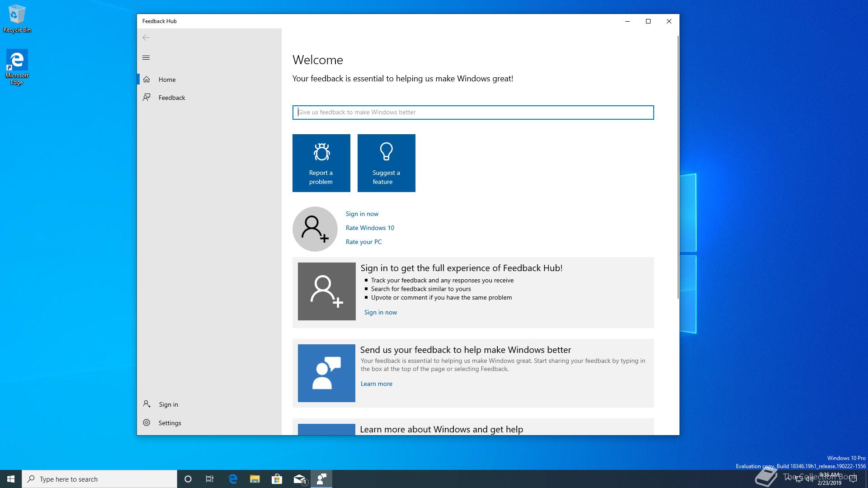
Task: Click the gray add-user tile in sign-in card
Action: [x=327, y=291]
